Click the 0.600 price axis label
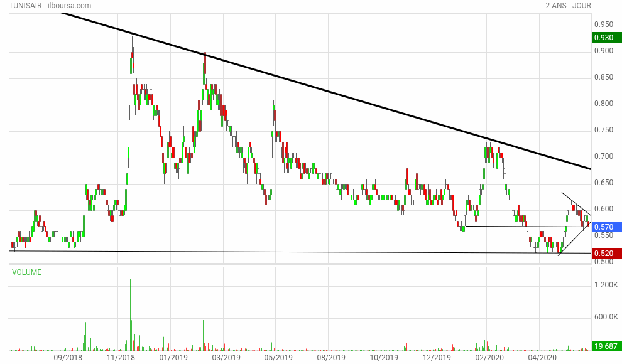 pyautogui.click(x=604, y=209)
